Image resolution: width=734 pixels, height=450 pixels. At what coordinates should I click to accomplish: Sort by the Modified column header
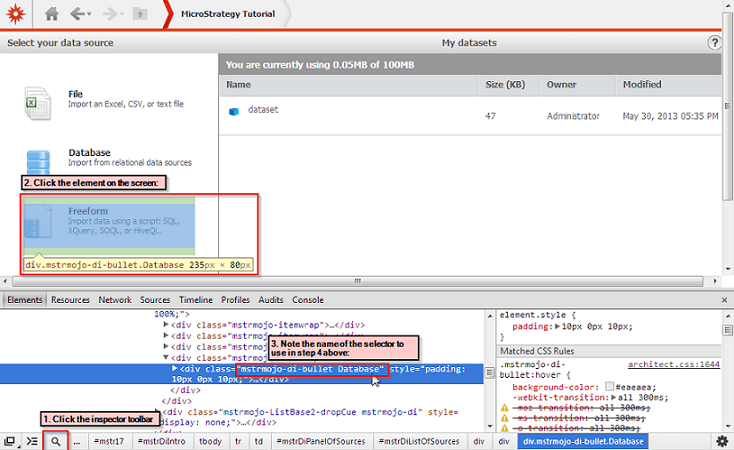(x=668, y=85)
